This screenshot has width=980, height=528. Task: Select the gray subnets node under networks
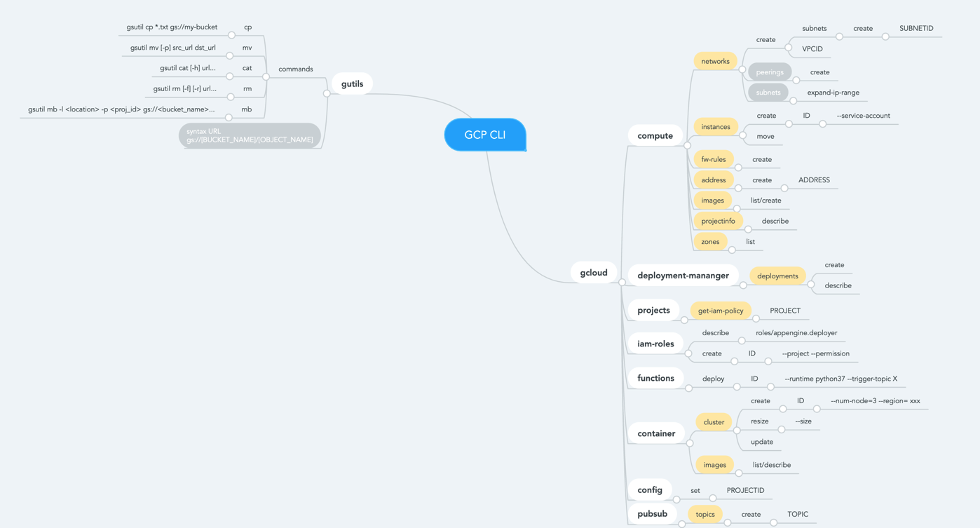coord(768,93)
